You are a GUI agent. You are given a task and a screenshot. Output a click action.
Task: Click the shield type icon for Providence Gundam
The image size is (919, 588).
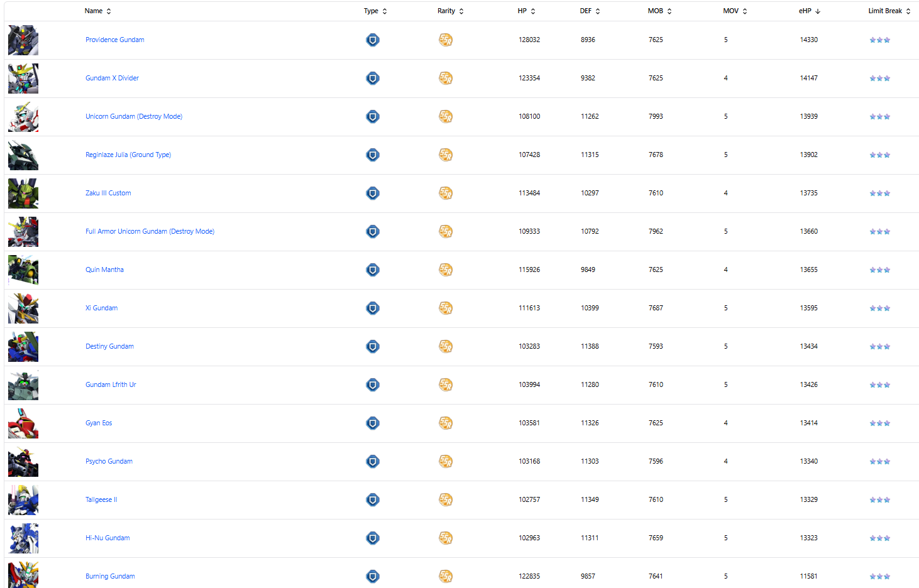click(373, 40)
